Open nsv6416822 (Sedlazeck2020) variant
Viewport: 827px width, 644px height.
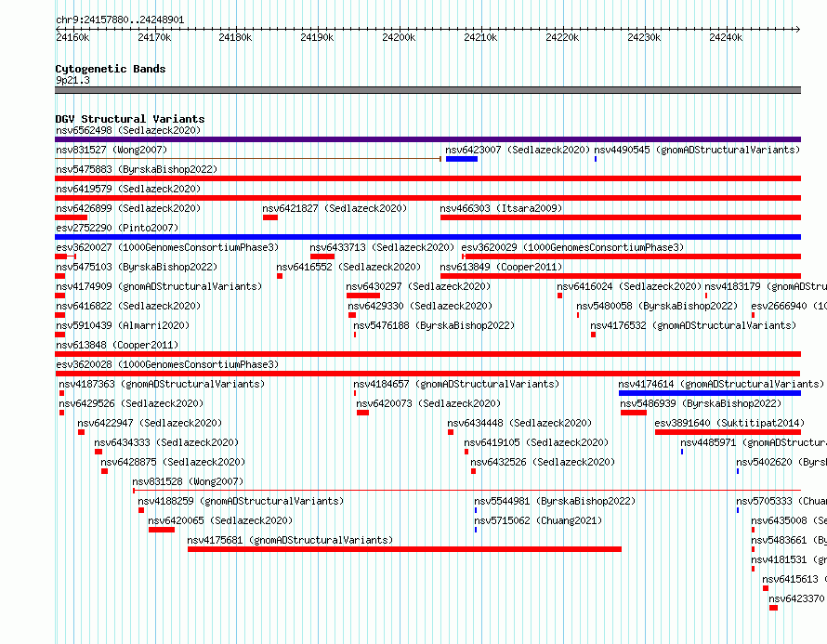pyautogui.click(x=128, y=306)
